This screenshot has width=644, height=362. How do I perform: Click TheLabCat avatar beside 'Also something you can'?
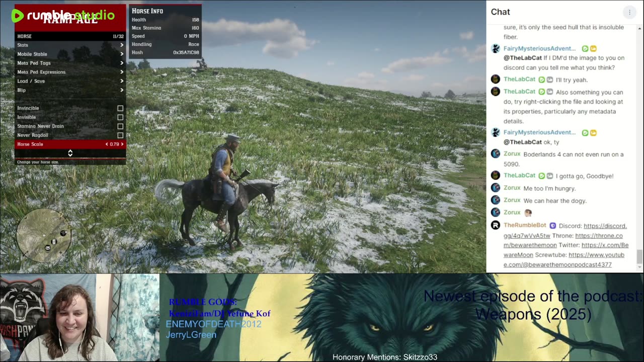pyautogui.click(x=495, y=92)
